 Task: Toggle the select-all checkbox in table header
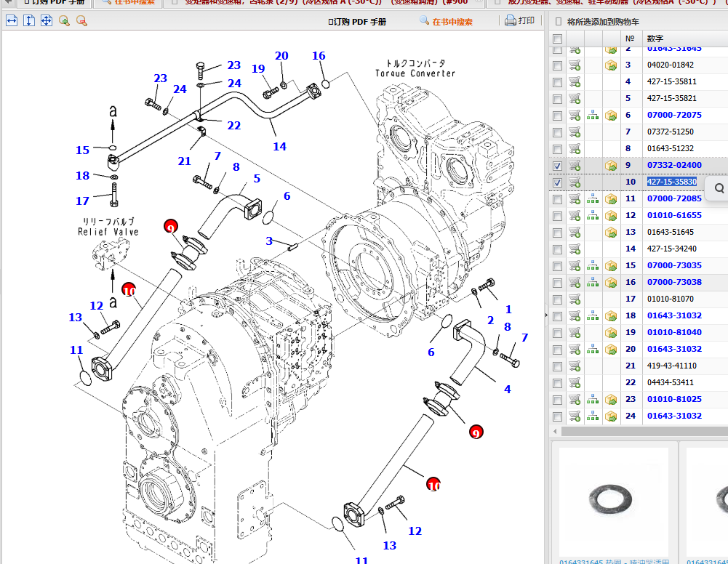[x=558, y=39]
